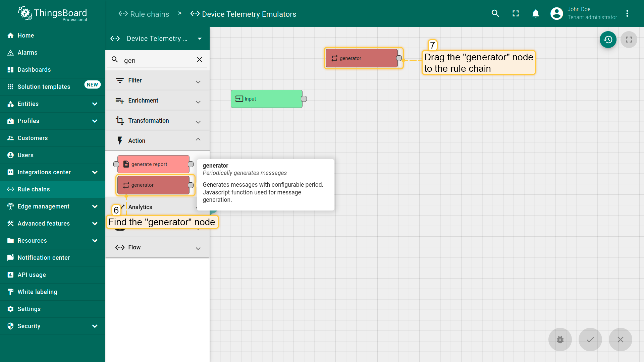Screen dimensions: 644x362
Task: Select the generate report node
Action: pos(153,164)
